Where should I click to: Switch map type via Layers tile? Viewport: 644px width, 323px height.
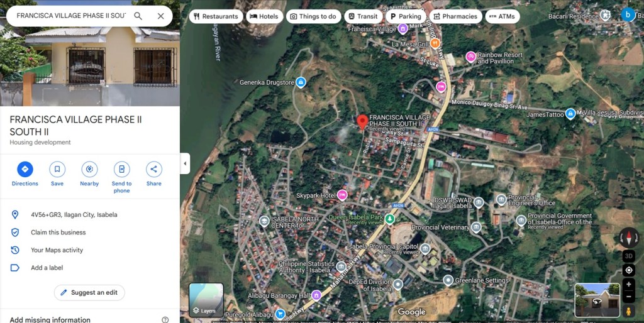click(206, 300)
